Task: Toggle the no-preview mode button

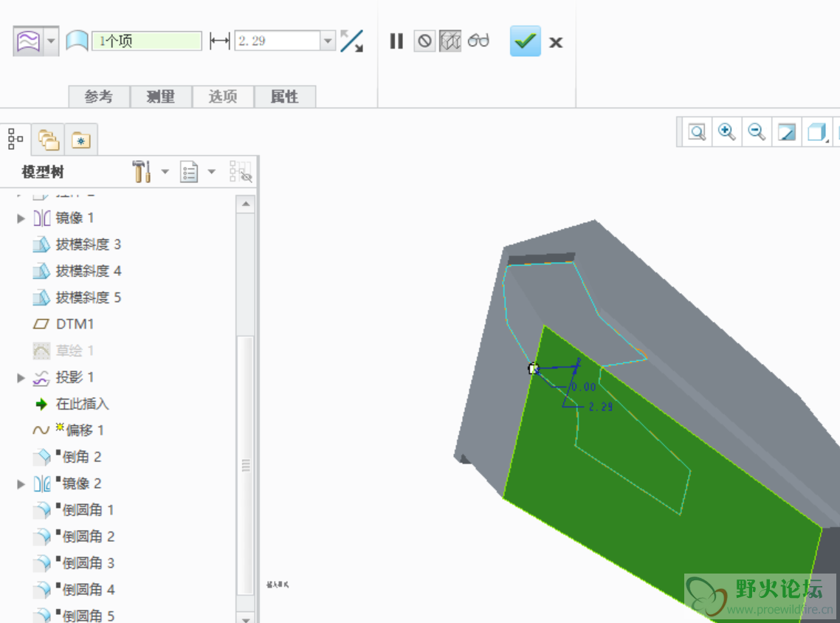Action: click(424, 41)
